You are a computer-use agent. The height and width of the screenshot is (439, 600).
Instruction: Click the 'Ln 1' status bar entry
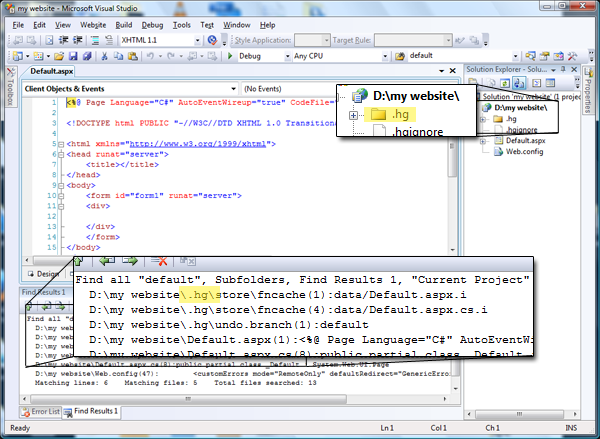(387, 428)
